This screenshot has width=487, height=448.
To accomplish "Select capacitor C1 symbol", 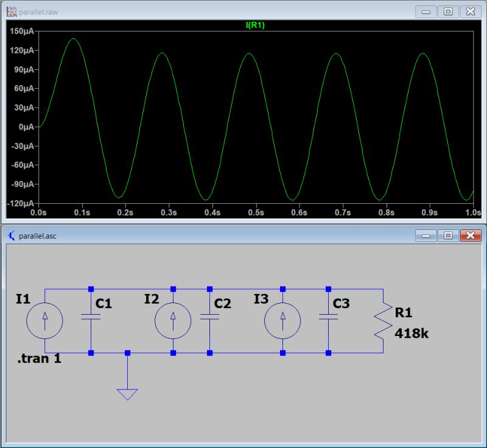I will pos(91,317).
